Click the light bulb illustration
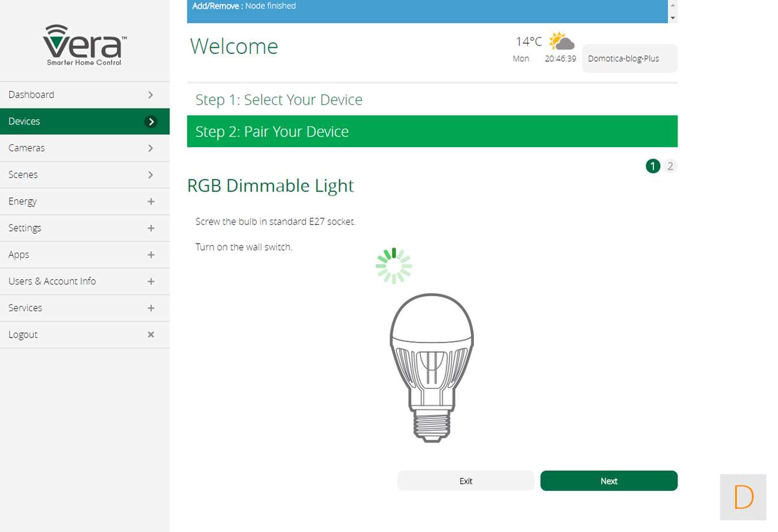This screenshot has width=778, height=532. 431,367
